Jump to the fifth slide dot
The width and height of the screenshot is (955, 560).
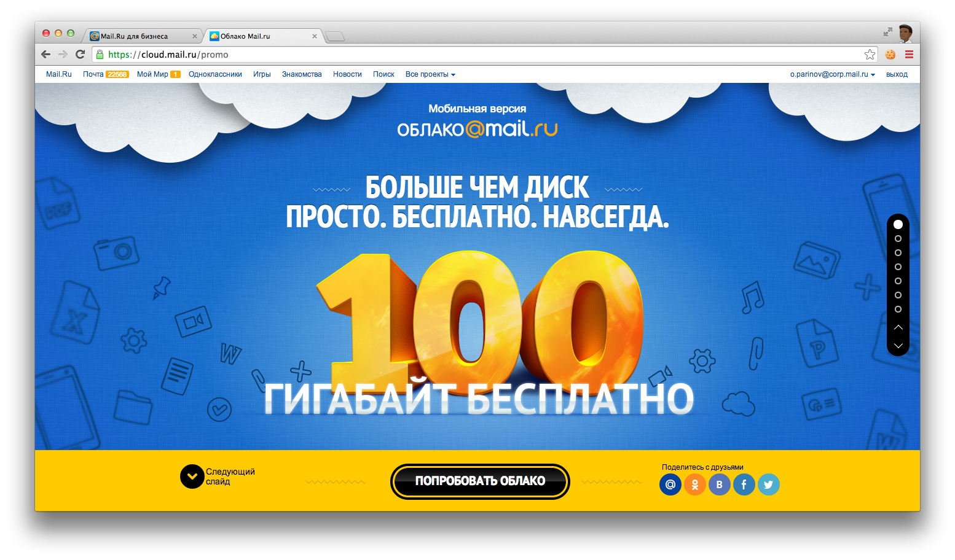click(x=898, y=281)
